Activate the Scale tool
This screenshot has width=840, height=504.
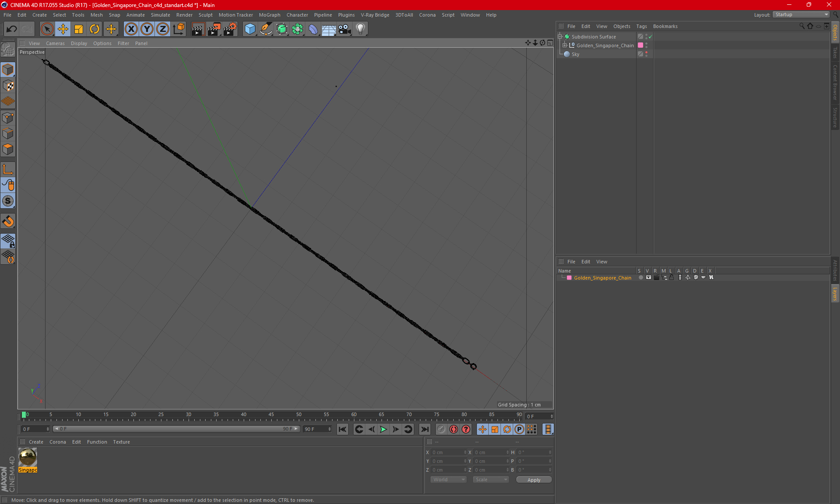(x=79, y=29)
